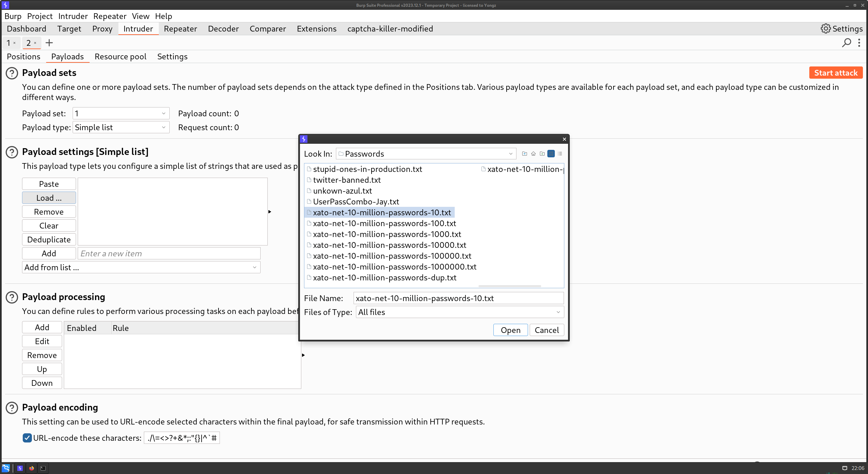Jump to home folder in file dialog
The width and height of the screenshot is (868, 474).
pyautogui.click(x=533, y=154)
